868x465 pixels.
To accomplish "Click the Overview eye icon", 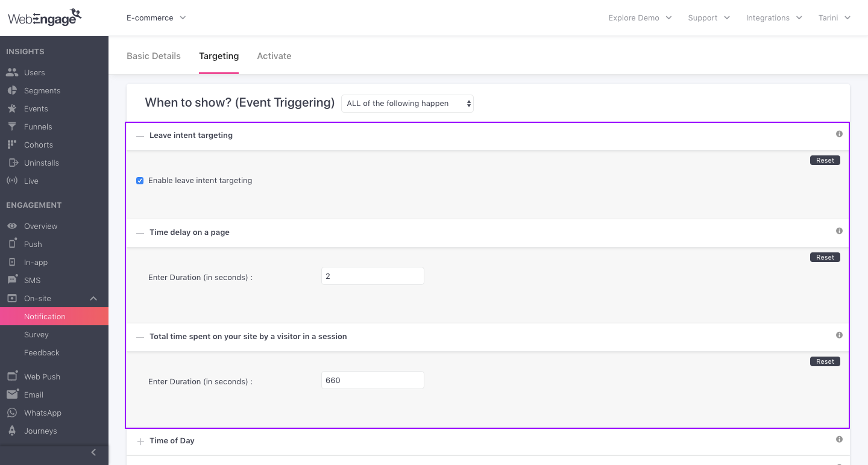I will 12,226.
